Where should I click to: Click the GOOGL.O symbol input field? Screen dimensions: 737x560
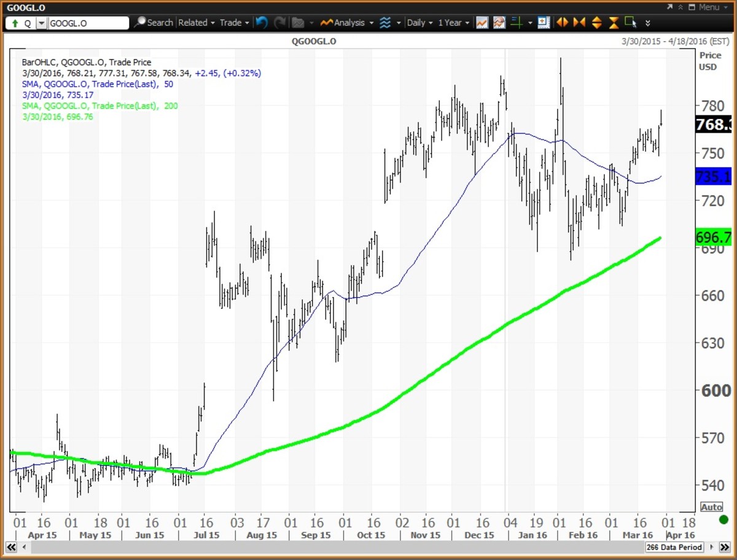(88, 23)
